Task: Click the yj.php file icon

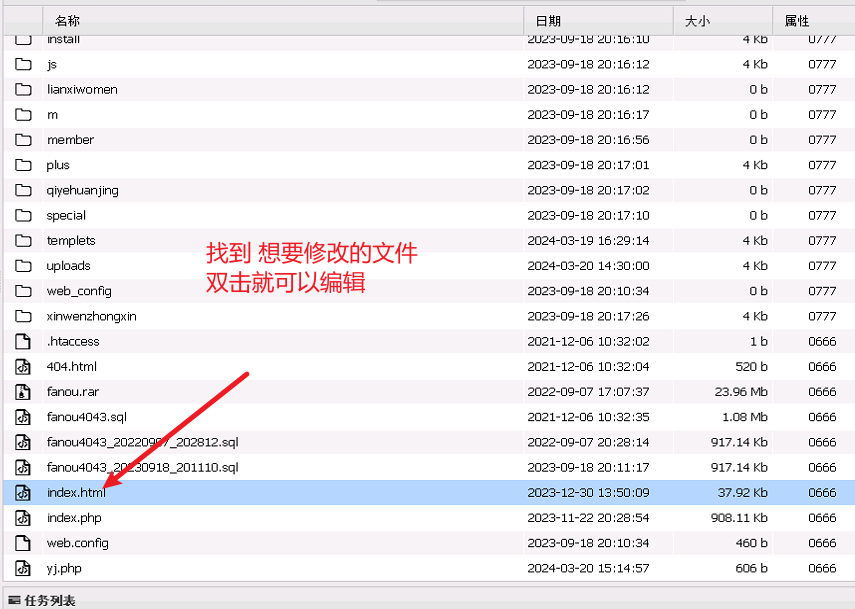Action: click(24, 568)
